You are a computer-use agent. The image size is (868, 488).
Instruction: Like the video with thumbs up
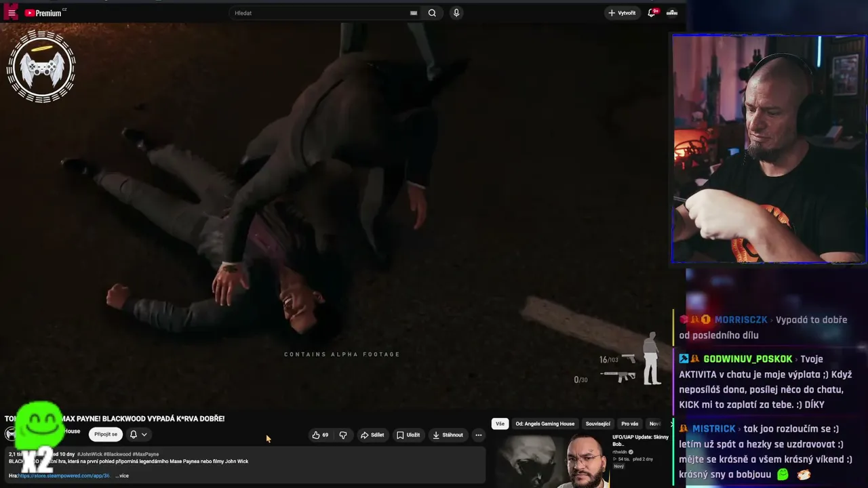pos(320,435)
